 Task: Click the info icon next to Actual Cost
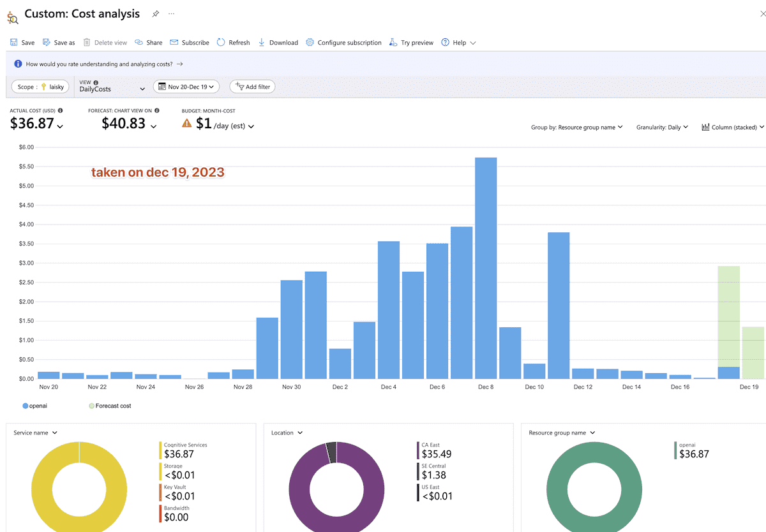pyautogui.click(x=60, y=110)
